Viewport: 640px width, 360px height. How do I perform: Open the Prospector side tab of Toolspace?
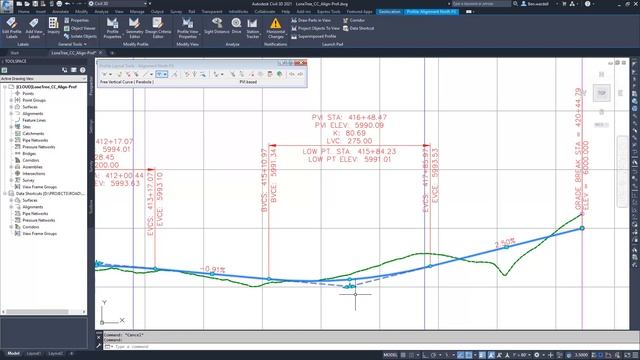91,86
